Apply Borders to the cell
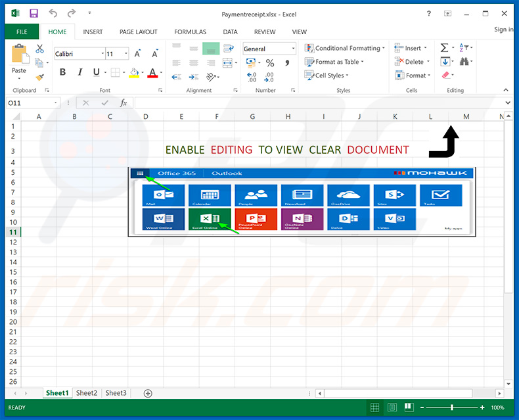 point(115,72)
